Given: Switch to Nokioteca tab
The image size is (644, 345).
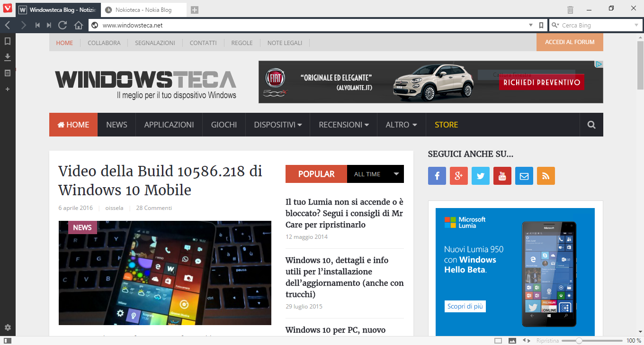Looking at the screenshot, I should tap(143, 9).
